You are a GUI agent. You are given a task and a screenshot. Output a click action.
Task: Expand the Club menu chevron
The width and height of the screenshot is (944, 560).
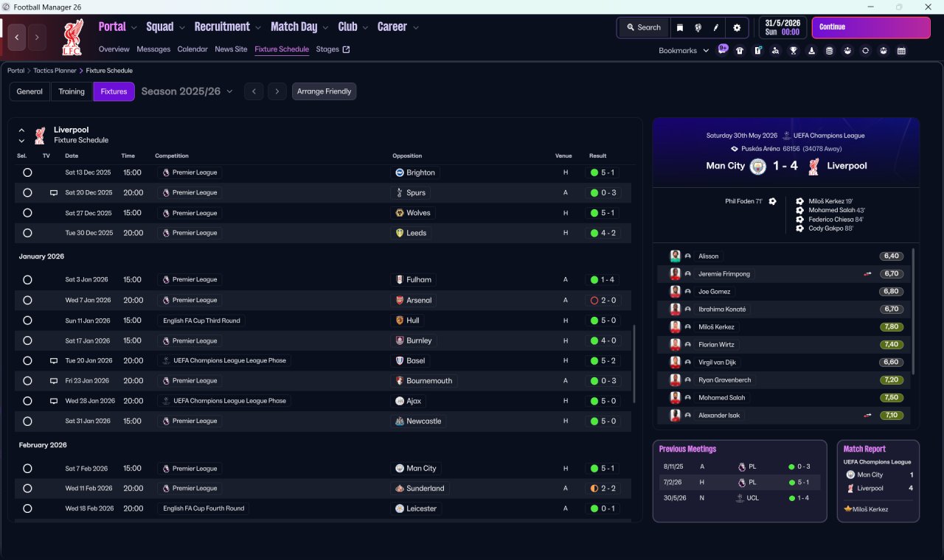(x=365, y=28)
